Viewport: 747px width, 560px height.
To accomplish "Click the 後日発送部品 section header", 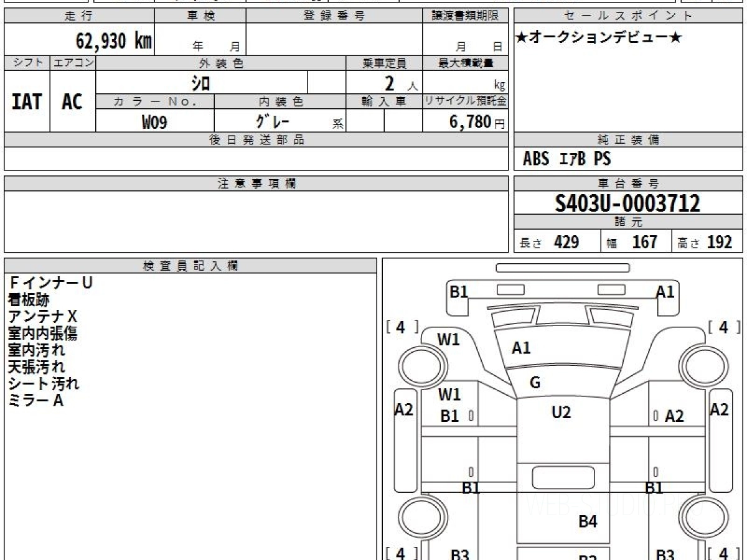I will click(x=256, y=140).
